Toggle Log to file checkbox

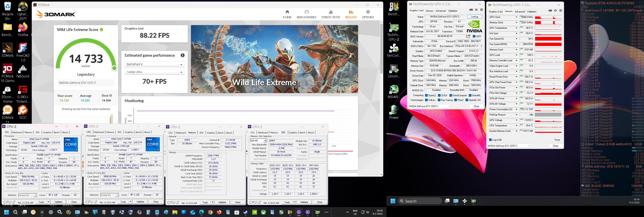(x=490, y=140)
